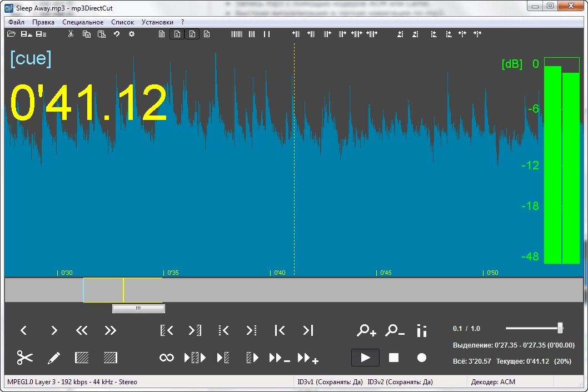
Task: Click the right arrow with dotted-line icon
Action: click(252, 330)
